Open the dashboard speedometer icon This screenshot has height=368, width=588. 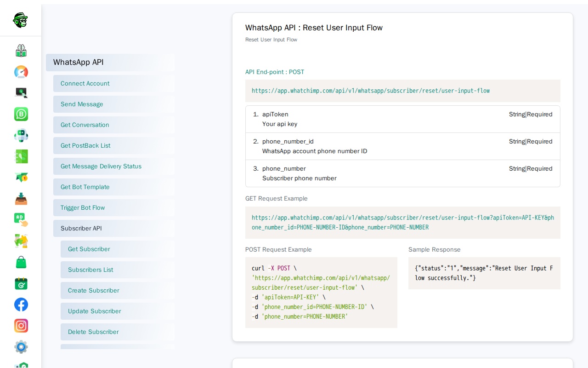pos(21,72)
